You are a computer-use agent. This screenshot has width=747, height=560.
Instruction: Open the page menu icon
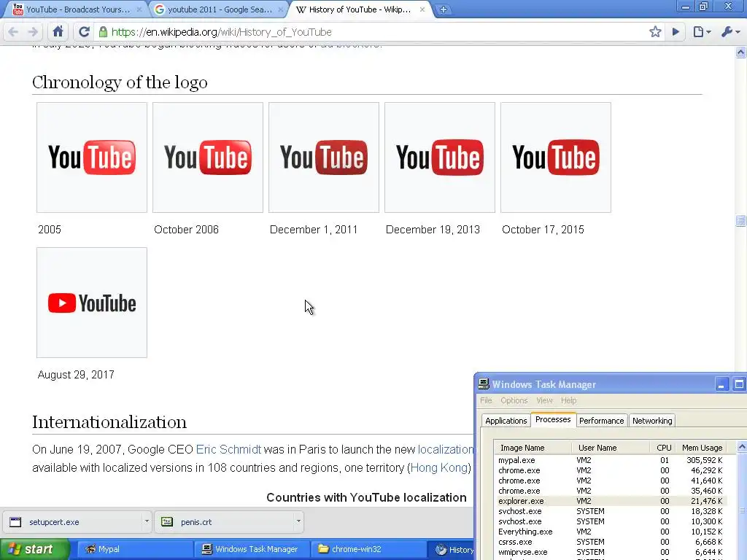701,32
